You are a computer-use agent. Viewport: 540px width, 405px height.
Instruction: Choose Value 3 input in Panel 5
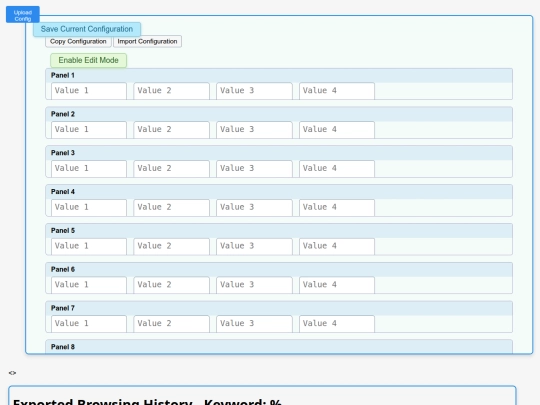254,247
